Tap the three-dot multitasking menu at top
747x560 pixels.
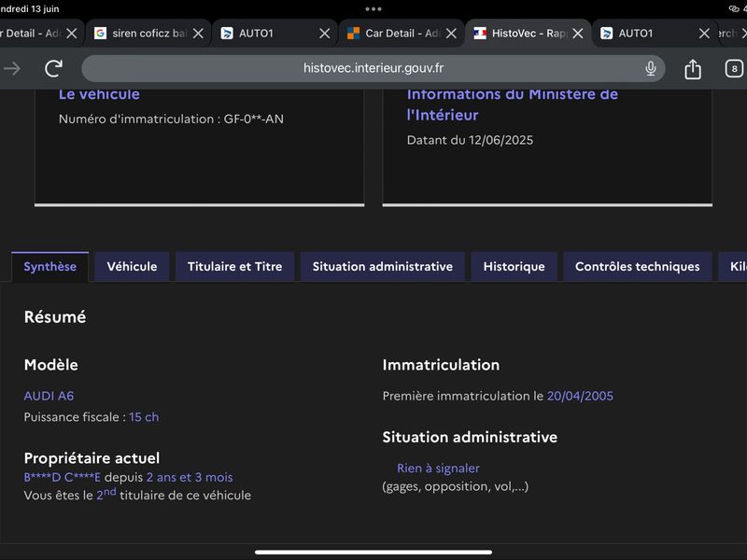click(x=373, y=9)
